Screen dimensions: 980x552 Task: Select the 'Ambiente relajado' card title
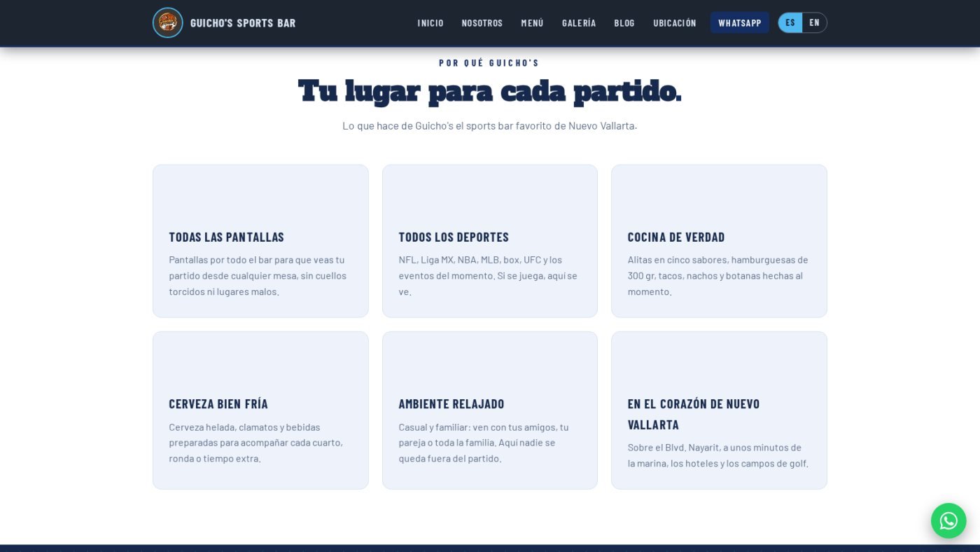click(x=451, y=403)
